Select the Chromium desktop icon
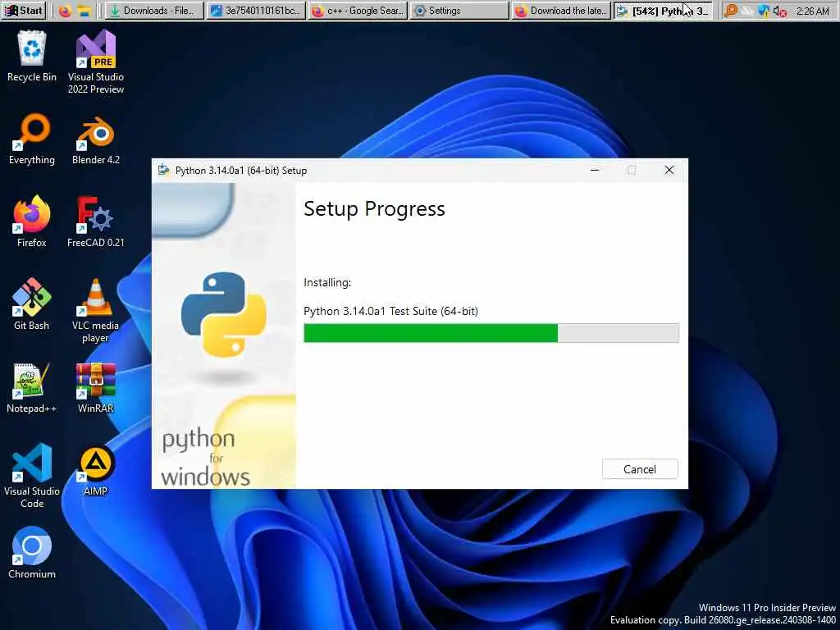 32,552
